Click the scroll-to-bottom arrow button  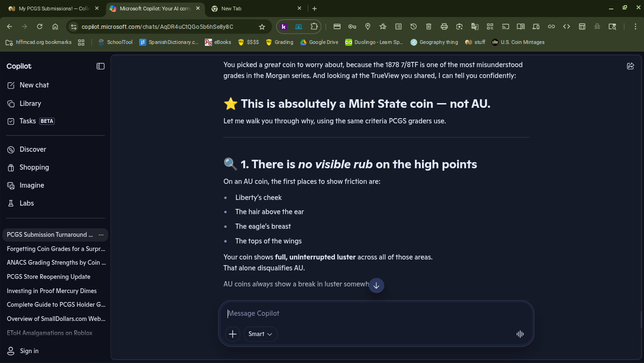pos(376,285)
